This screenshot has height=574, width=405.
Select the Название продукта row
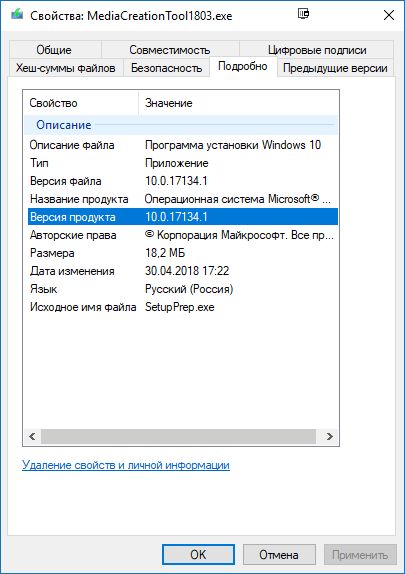pyautogui.click(x=183, y=199)
